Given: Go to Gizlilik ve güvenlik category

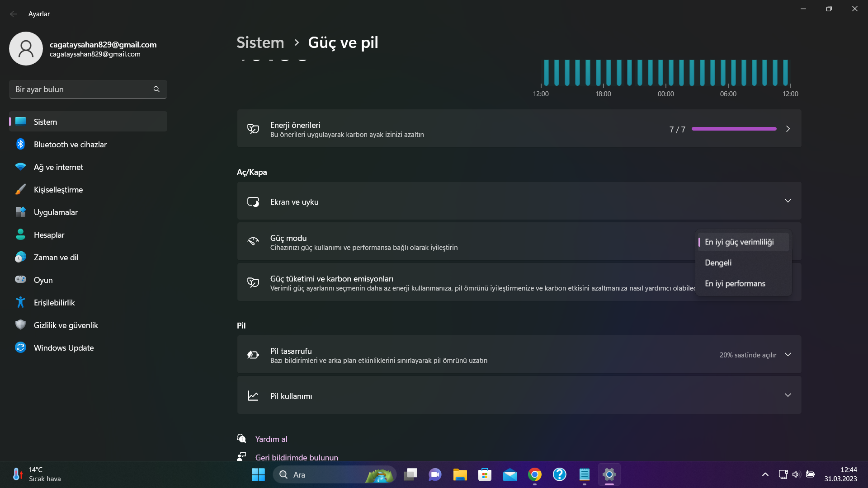Looking at the screenshot, I should point(66,325).
